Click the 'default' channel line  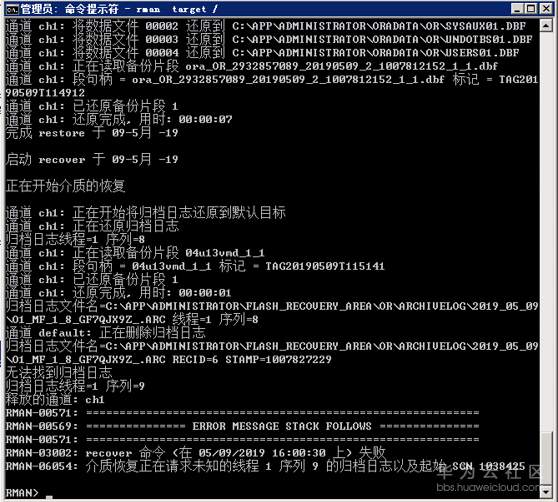coord(106,333)
